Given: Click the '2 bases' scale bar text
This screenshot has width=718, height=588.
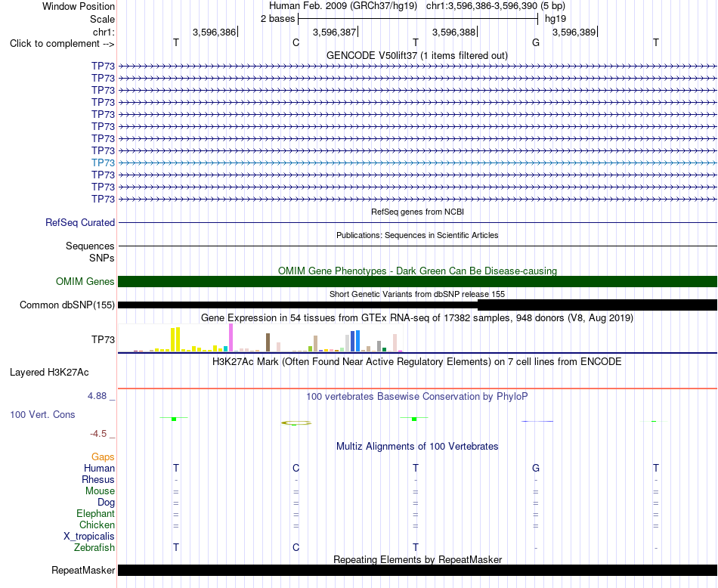Looking at the screenshot, I should click(277, 19).
